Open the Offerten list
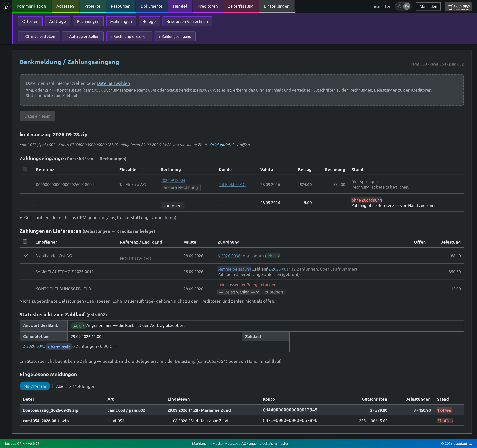 [30, 21]
